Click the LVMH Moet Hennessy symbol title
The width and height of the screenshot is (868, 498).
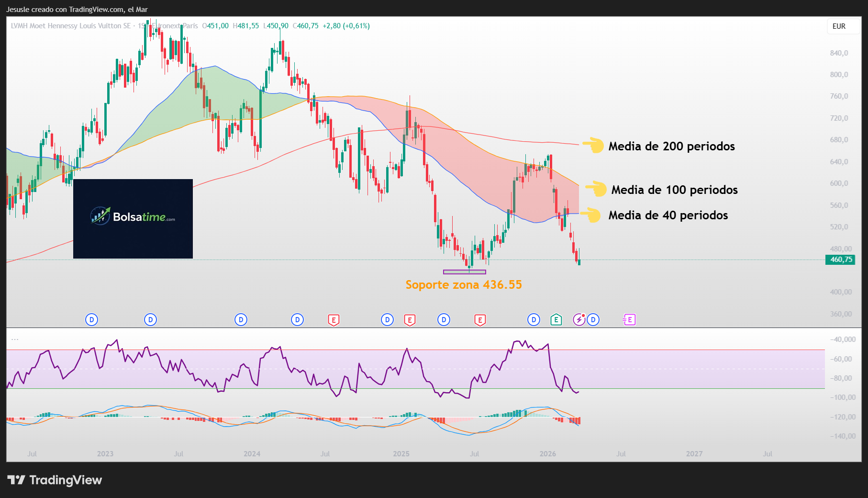71,26
